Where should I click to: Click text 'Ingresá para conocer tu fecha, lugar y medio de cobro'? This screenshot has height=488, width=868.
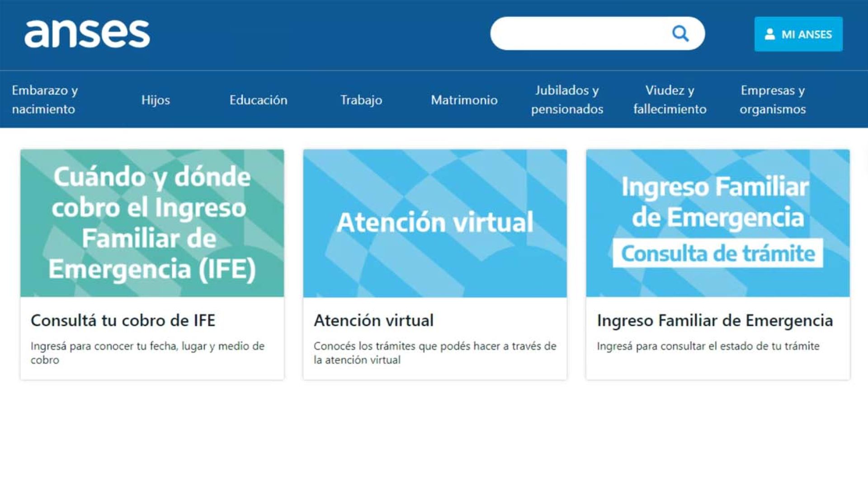(x=147, y=353)
